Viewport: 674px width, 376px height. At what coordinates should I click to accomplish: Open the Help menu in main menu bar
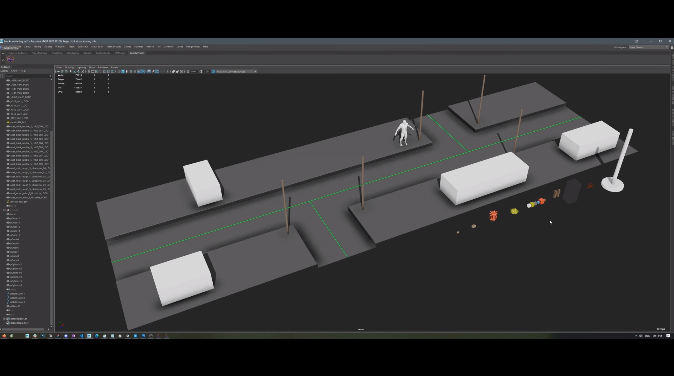click(205, 46)
